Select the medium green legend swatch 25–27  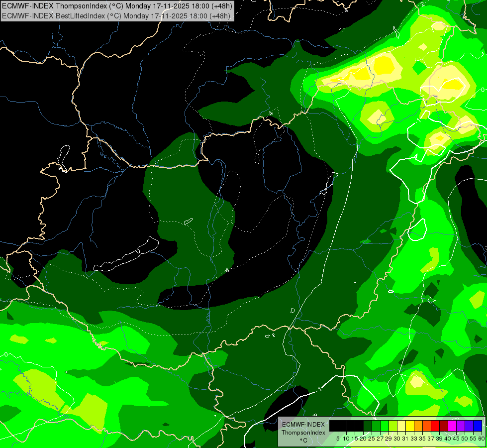[376, 426]
